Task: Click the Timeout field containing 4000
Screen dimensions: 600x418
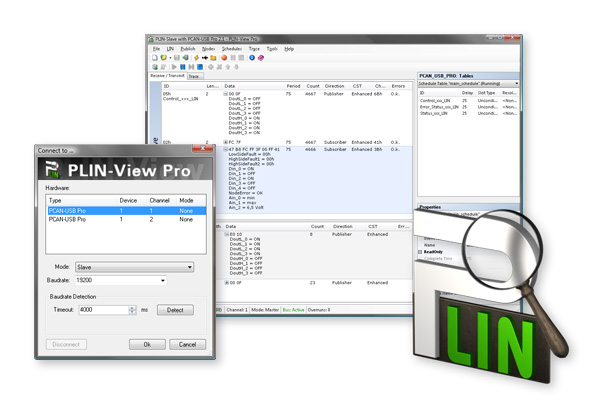Action: [x=104, y=310]
